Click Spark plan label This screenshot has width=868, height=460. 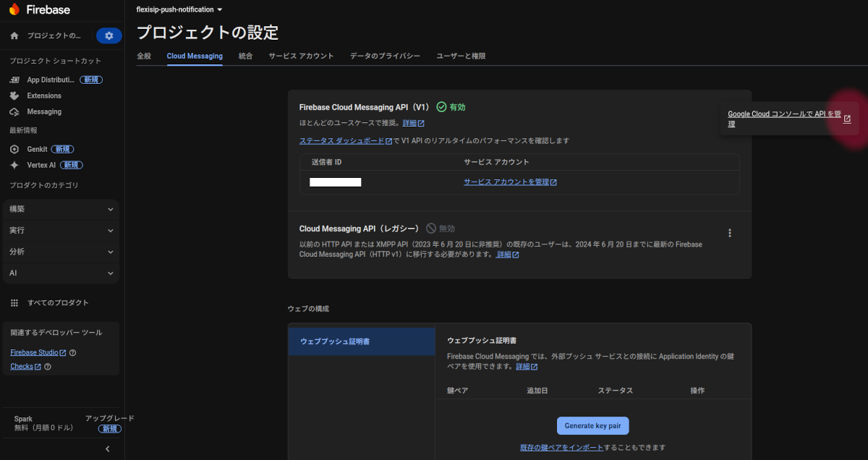[23, 419]
